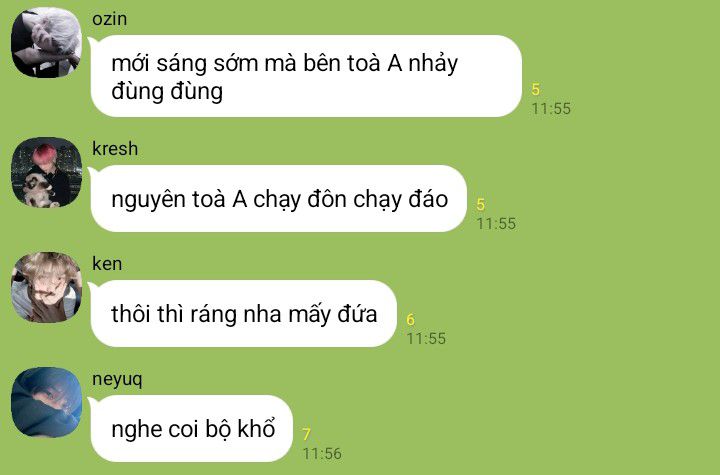The width and height of the screenshot is (720, 475).
Task: Open ozin's profile avatar
Action: [46, 42]
